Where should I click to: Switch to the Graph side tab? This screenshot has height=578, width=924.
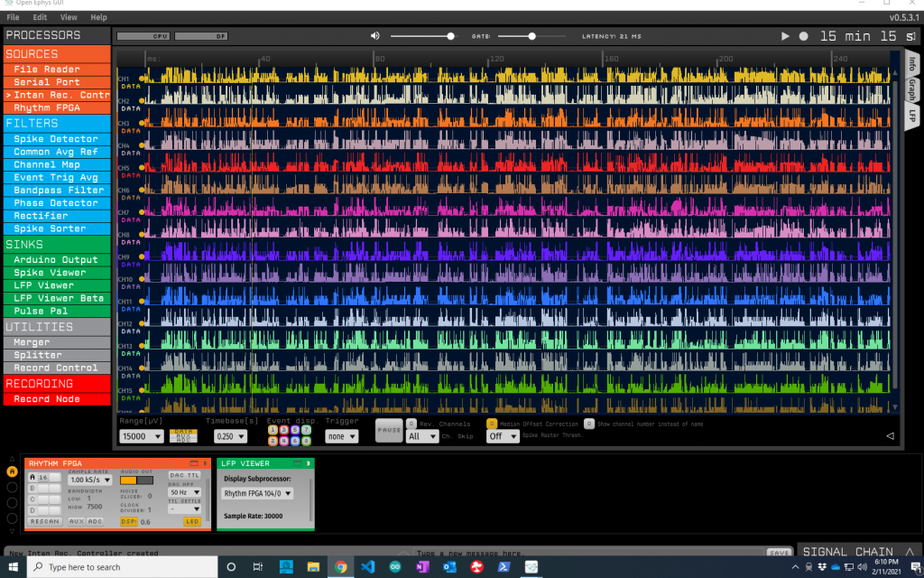912,89
